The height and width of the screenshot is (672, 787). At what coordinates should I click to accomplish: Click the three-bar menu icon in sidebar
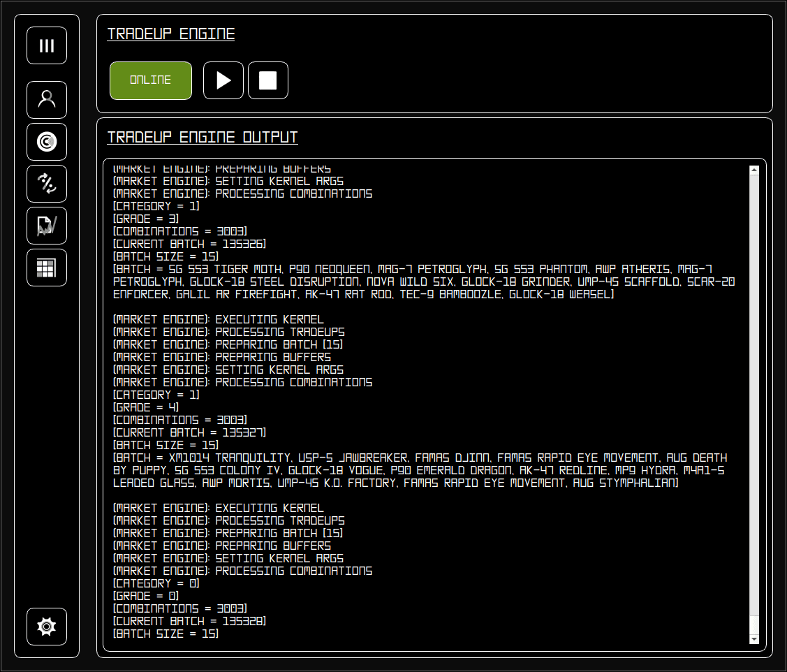pos(47,45)
